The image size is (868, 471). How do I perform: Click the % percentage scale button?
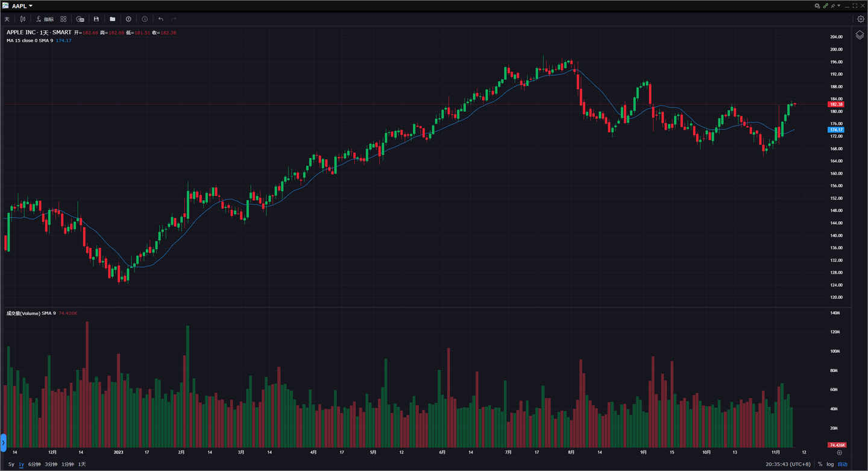[821, 464]
